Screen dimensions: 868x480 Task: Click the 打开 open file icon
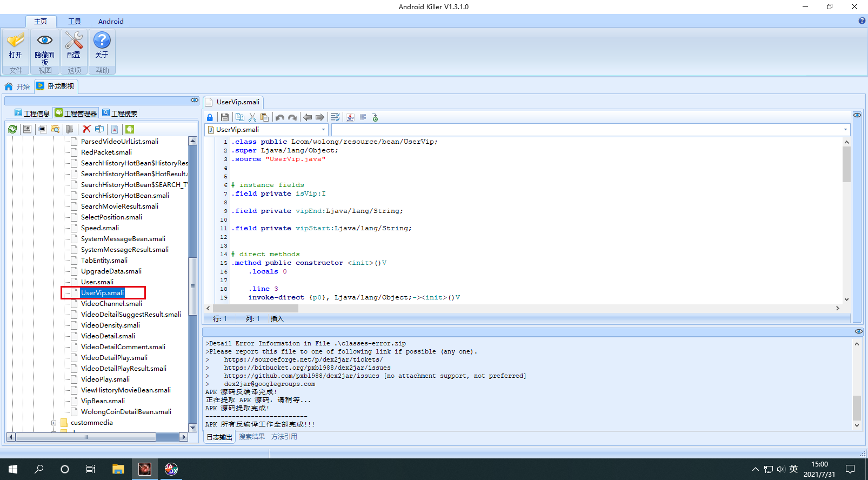(x=16, y=41)
